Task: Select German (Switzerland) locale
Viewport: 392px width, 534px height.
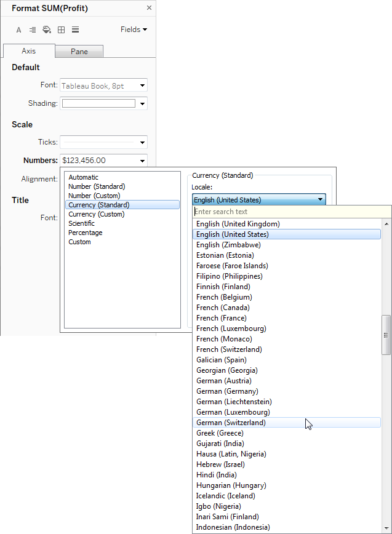Action: click(231, 423)
